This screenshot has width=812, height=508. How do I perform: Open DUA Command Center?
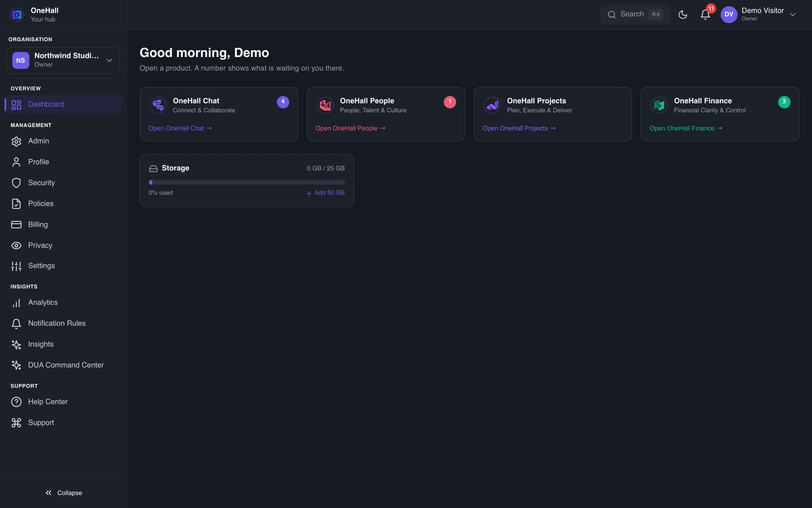click(x=63, y=365)
